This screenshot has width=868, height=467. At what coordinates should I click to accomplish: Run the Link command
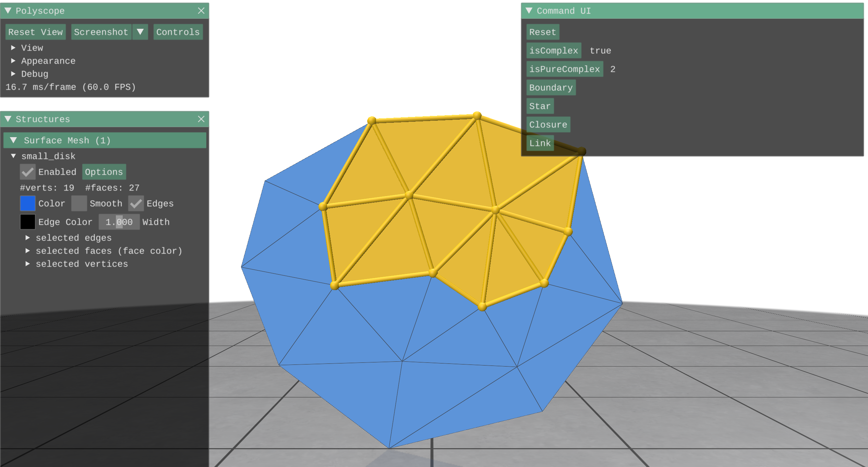click(540, 143)
